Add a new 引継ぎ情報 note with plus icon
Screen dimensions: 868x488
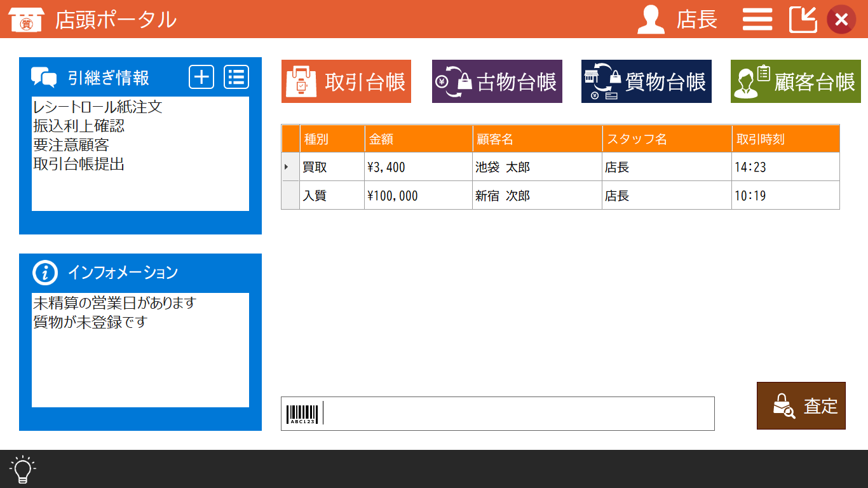(201, 77)
